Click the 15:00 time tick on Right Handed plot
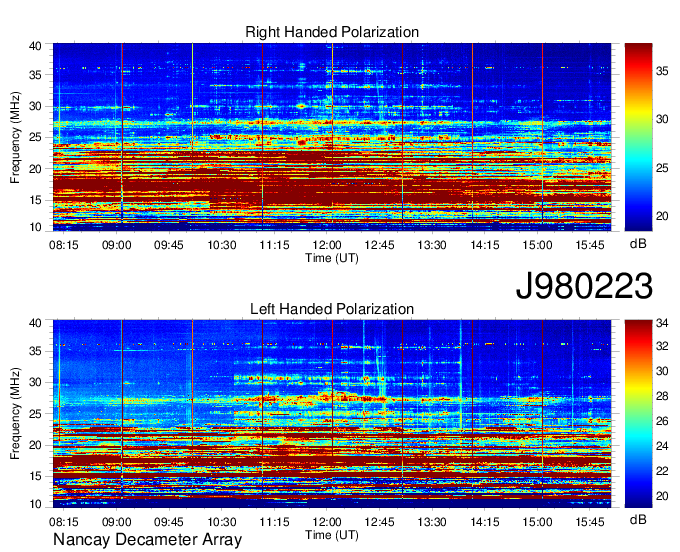This screenshot has height=552, width=680. (537, 245)
